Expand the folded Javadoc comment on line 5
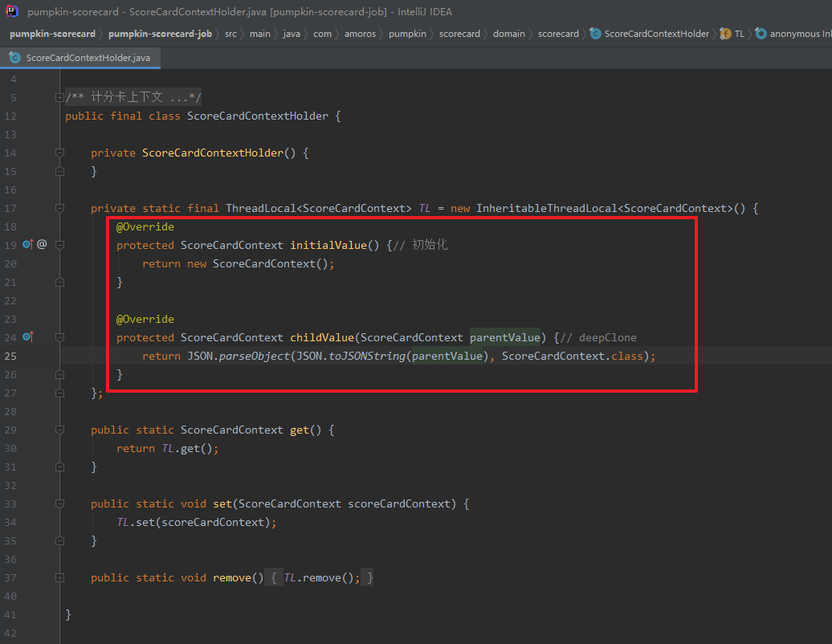The width and height of the screenshot is (832, 644). pos(59,98)
